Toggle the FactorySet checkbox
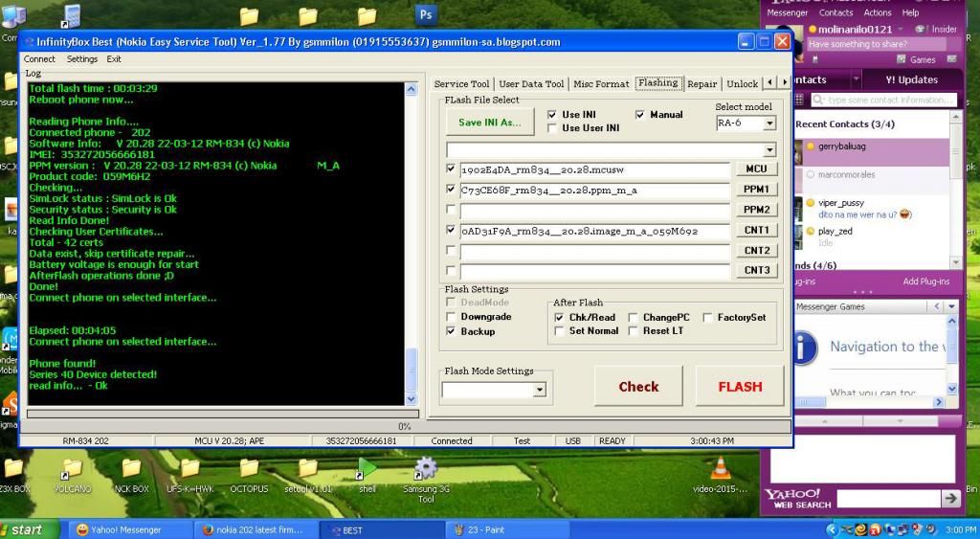Image resolution: width=980 pixels, height=539 pixels. click(708, 318)
